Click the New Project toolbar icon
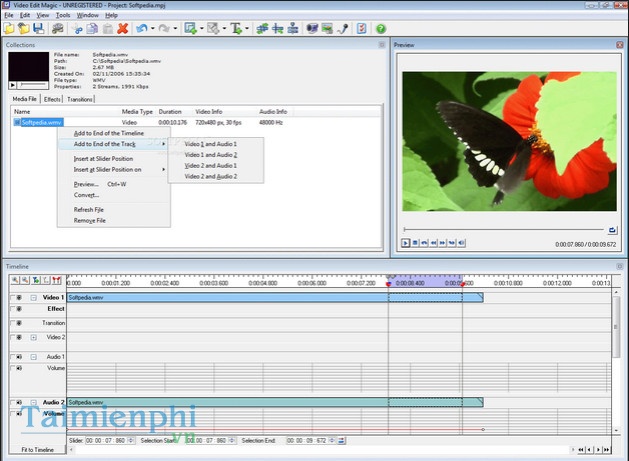The width and height of the screenshot is (629, 461). (9, 28)
